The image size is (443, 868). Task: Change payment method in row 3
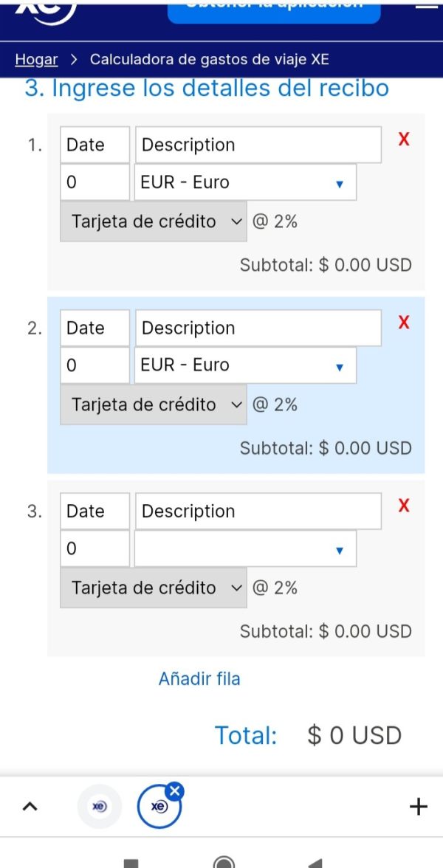coord(154,588)
